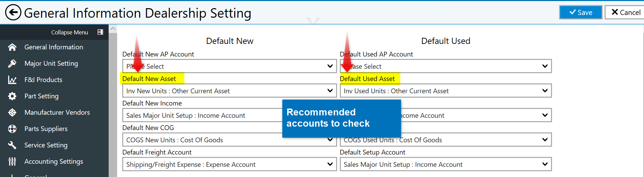Click the Default Freight Account label
The image size is (644, 177).
[x=157, y=152]
